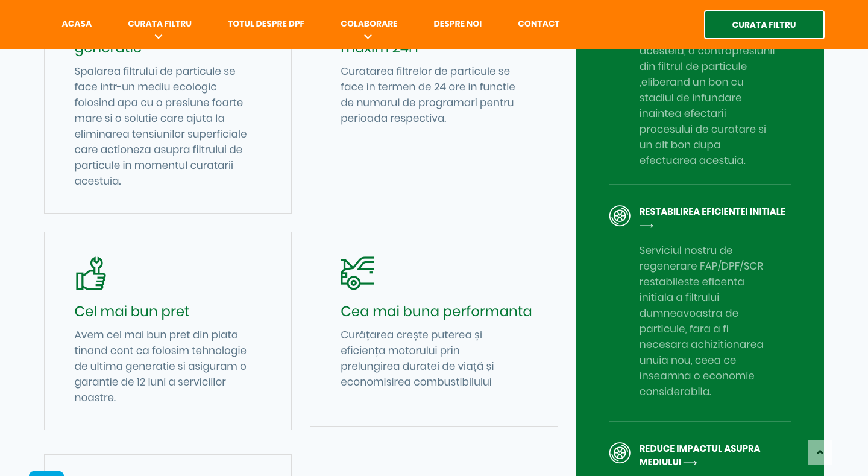Click the paragraph starting Spalarea filtrului de particule
The width and height of the screenshot is (868, 476).
(x=161, y=126)
